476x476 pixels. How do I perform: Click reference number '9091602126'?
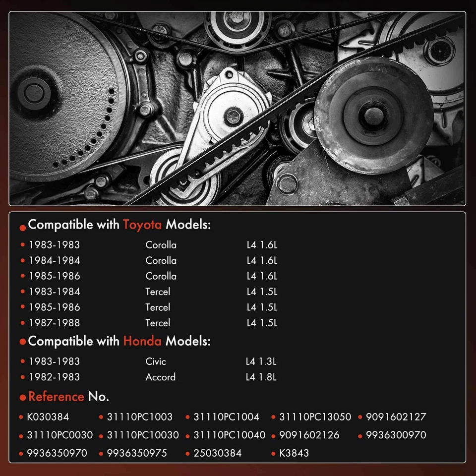(x=309, y=435)
